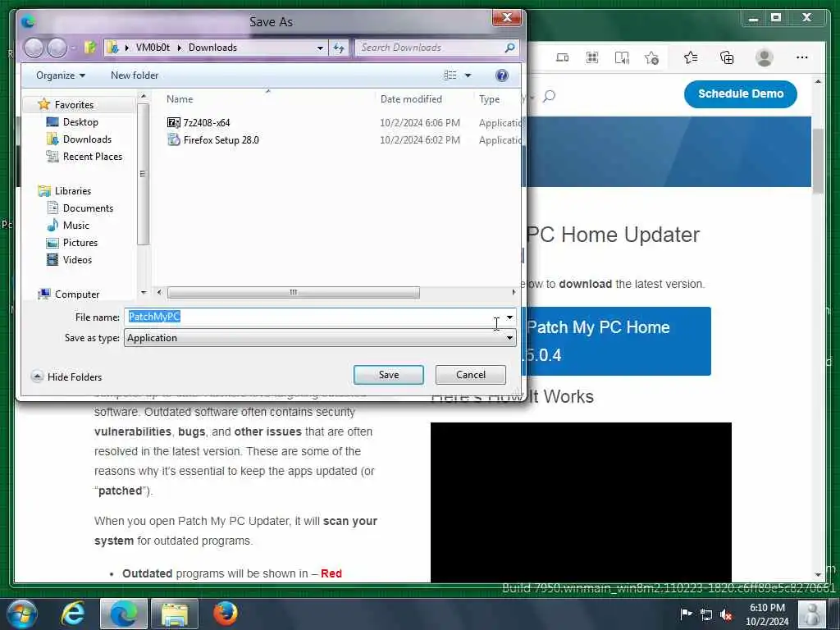This screenshot has height=630, width=840.
Task: Select the 7z2408-x64 file
Action: [206, 123]
